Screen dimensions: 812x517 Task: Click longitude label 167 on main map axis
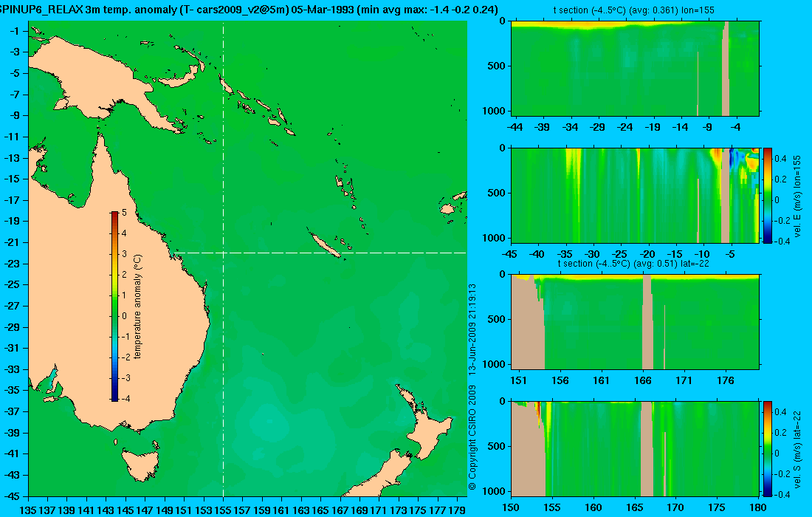pyautogui.click(x=340, y=510)
